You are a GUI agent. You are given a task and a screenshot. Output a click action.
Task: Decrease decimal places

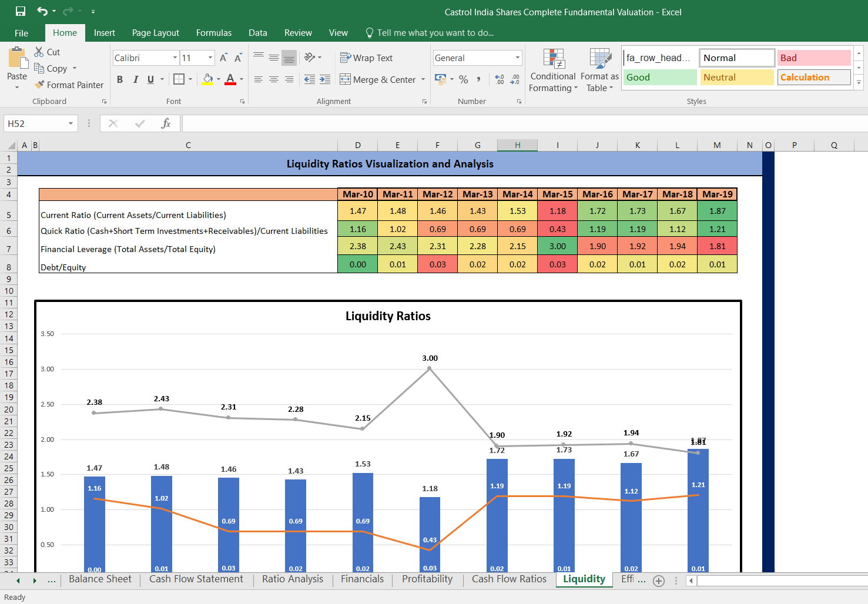click(515, 79)
